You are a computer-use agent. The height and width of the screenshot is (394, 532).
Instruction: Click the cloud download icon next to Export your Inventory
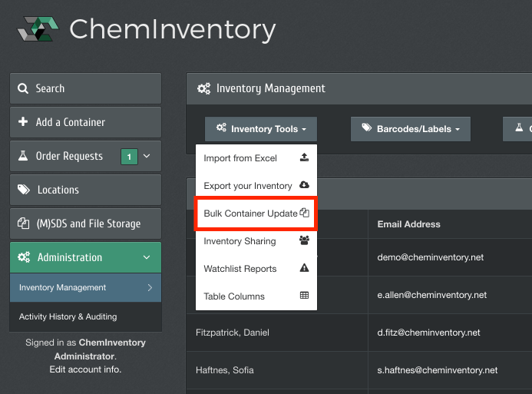[x=304, y=185]
